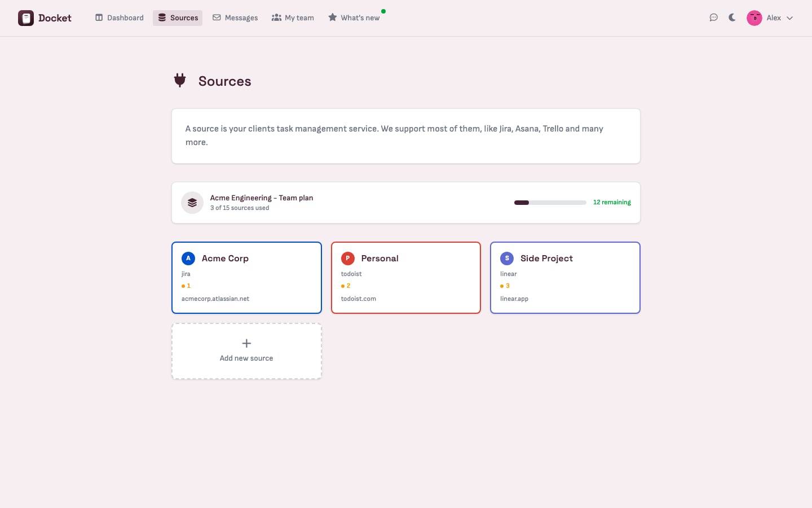Open the My team section
Screen dimensions: 812x508
293,18
